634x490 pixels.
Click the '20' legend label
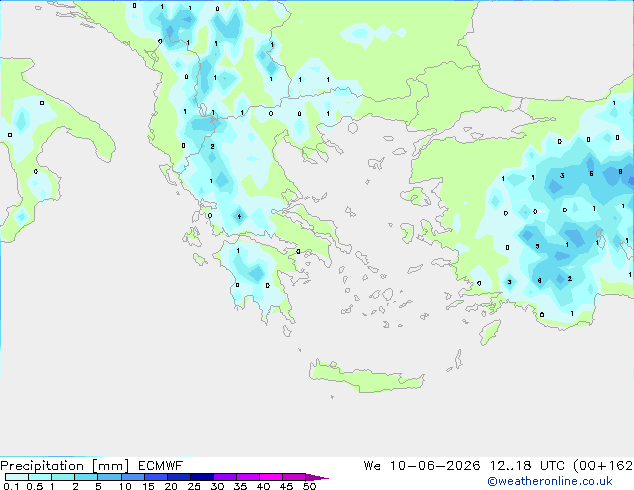tap(171, 486)
